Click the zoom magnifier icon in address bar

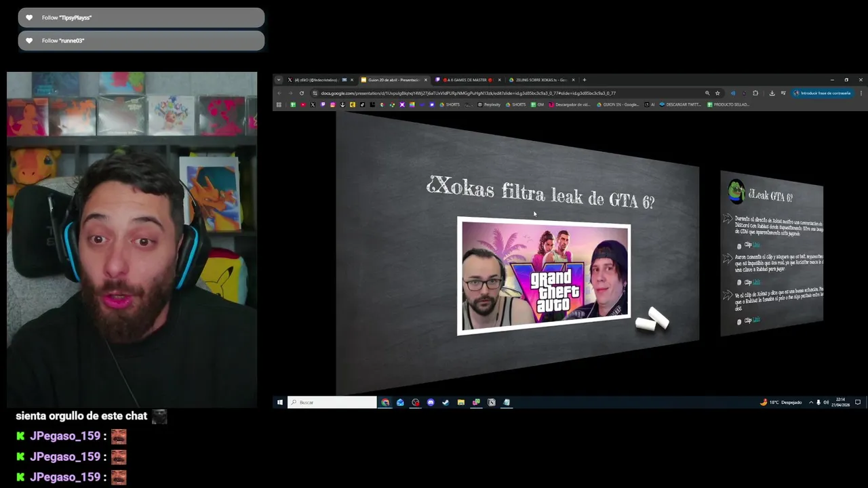[x=707, y=93]
